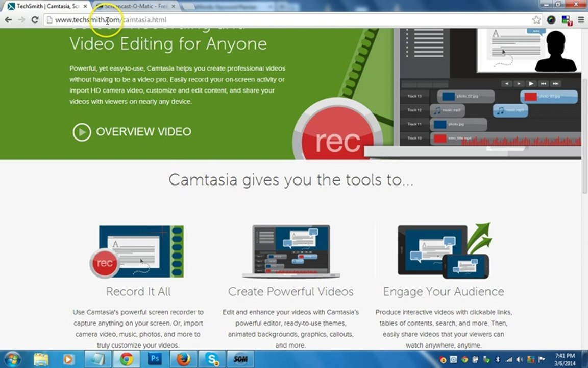Viewport: 588px width, 368px height.
Task: Click the Bluetooth tray icon
Action: 498,360
